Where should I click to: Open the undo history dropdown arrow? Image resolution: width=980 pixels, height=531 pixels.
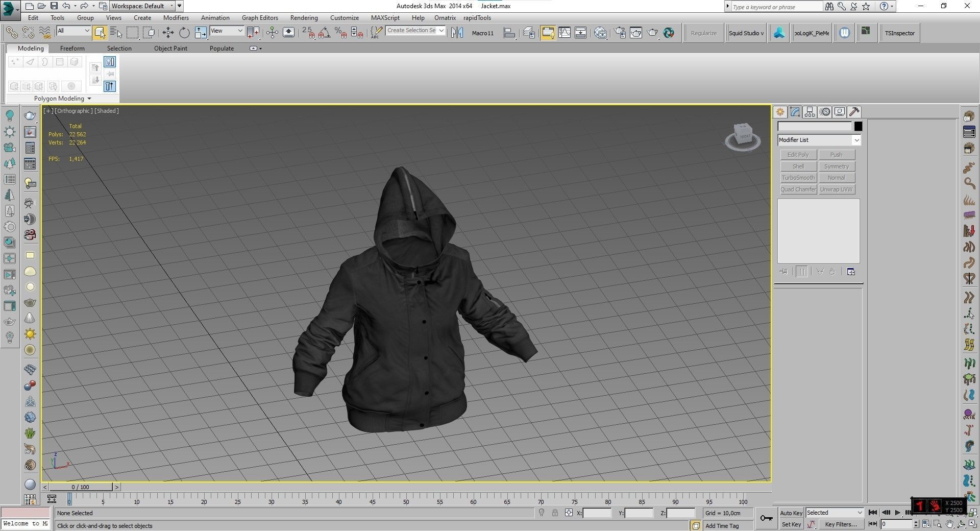coord(77,6)
